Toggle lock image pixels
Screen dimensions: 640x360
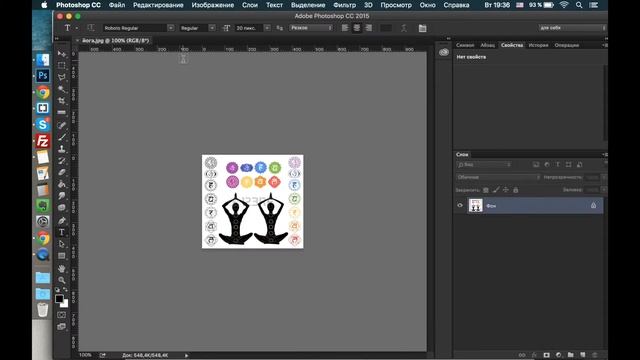point(496,190)
